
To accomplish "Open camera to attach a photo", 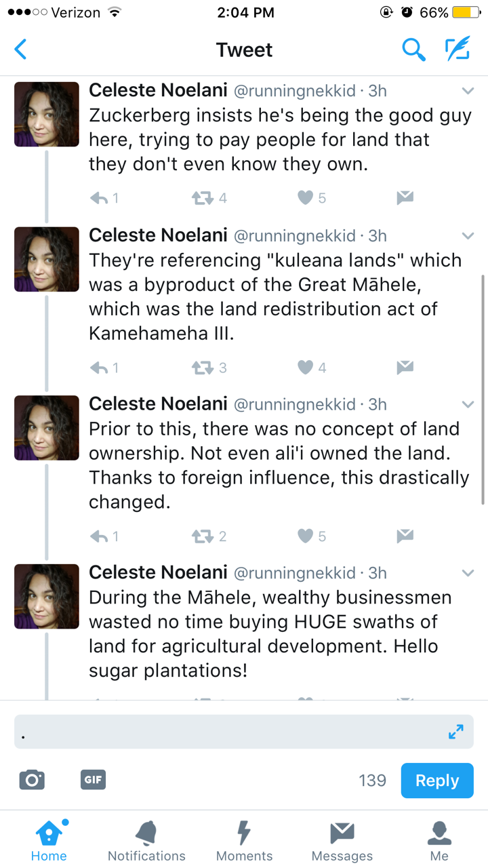I will pyautogui.click(x=32, y=780).
